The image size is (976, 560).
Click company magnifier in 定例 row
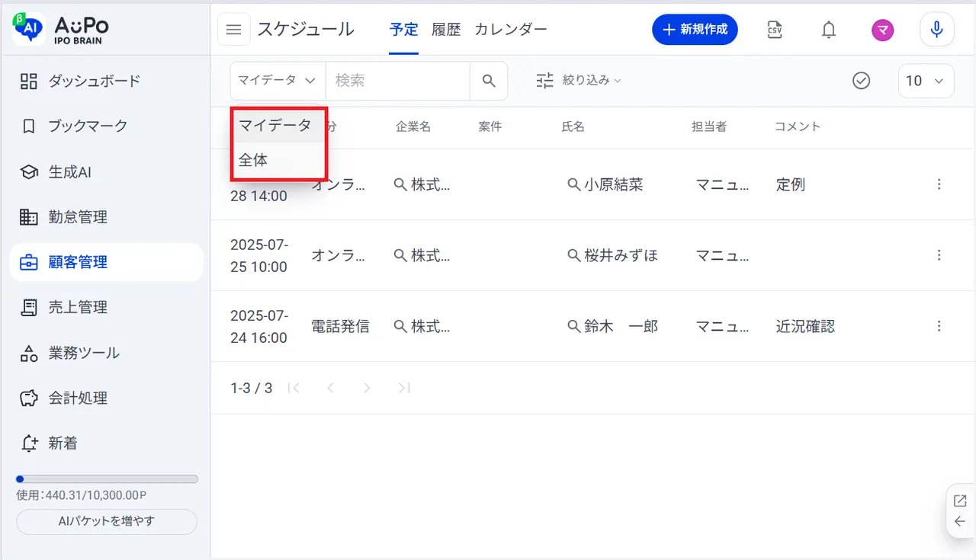400,184
